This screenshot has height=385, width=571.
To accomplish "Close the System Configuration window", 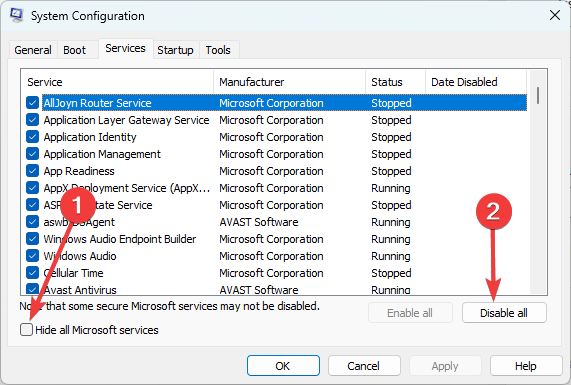I will point(555,15).
